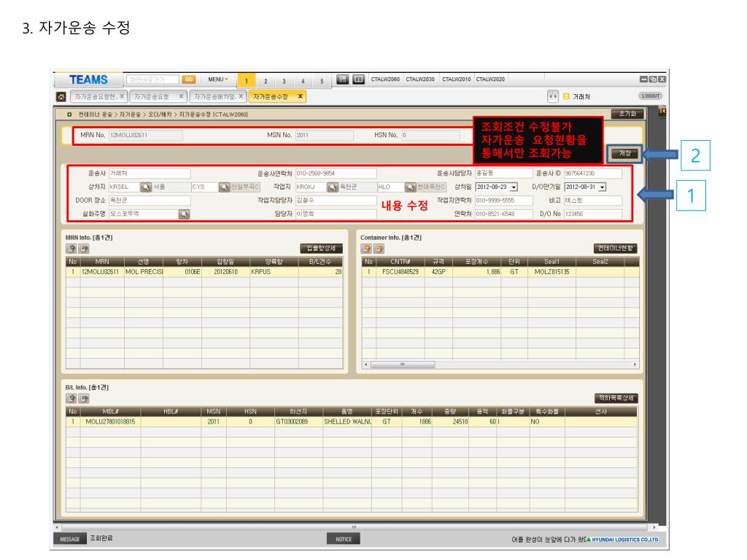
Task: Click the home icon left of tabs
Action: click(61, 97)
